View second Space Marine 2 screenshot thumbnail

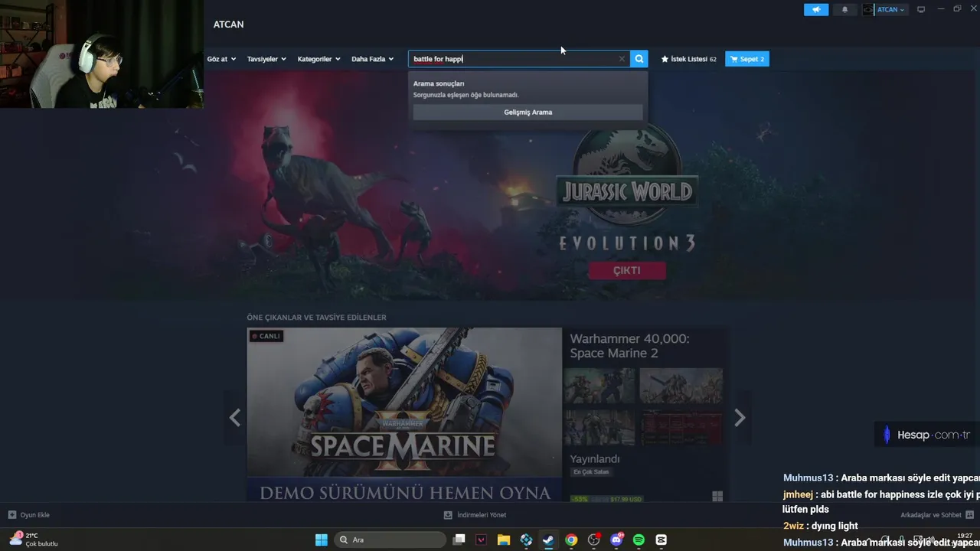pos(681,386)
